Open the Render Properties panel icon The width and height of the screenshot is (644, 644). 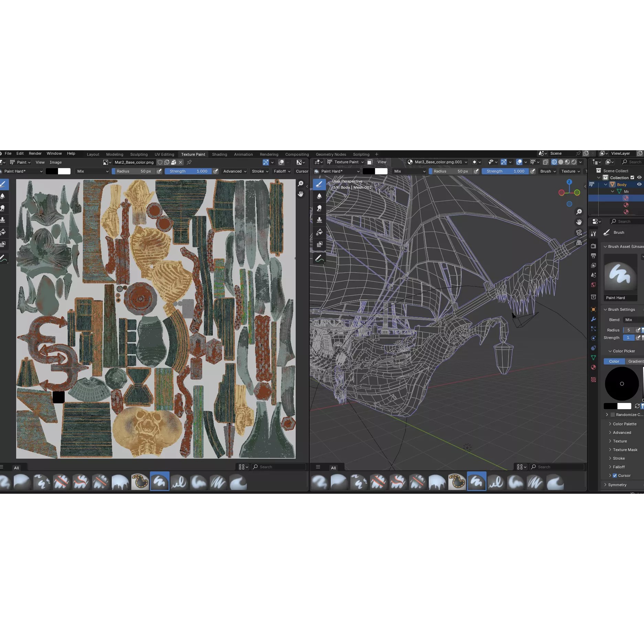tap(593, 247)
